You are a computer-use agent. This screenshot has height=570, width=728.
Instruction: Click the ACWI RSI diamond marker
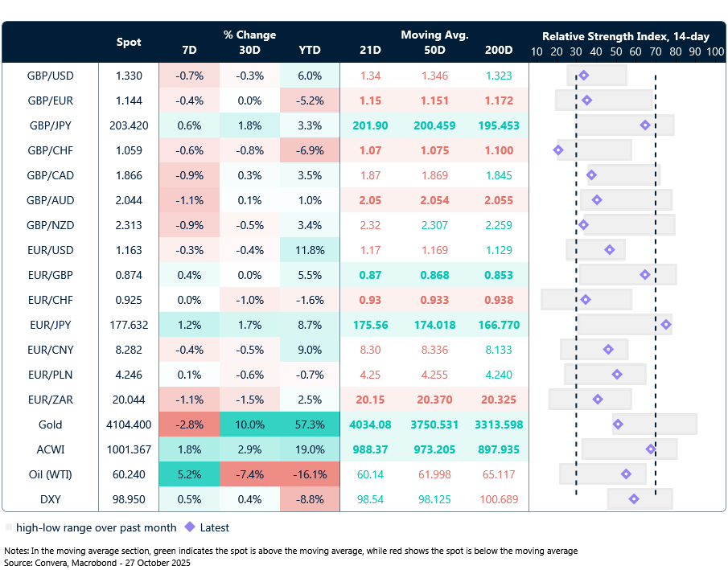click(651, 449)
